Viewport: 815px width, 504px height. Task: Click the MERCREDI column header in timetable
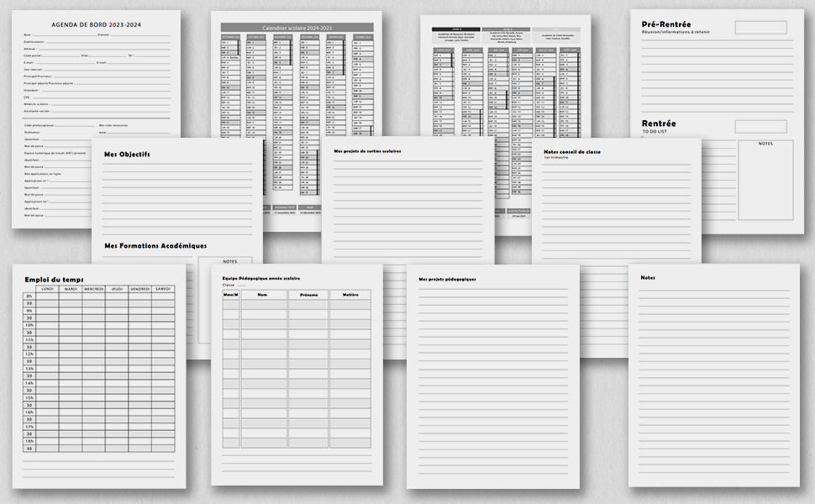(93, 289)
